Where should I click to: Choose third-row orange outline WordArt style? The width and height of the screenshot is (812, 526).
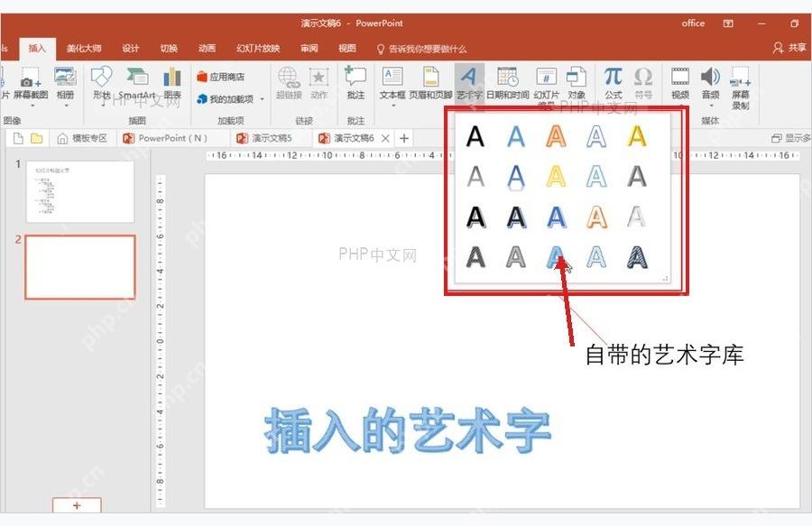click(x=596, y=217)
